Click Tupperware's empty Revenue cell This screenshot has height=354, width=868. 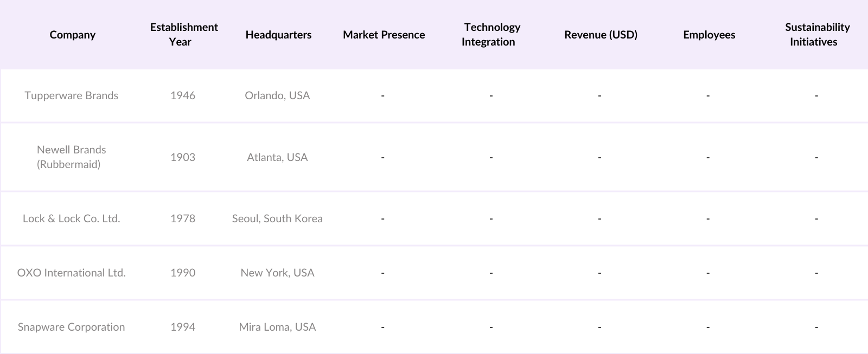click(x=599, y=95)
